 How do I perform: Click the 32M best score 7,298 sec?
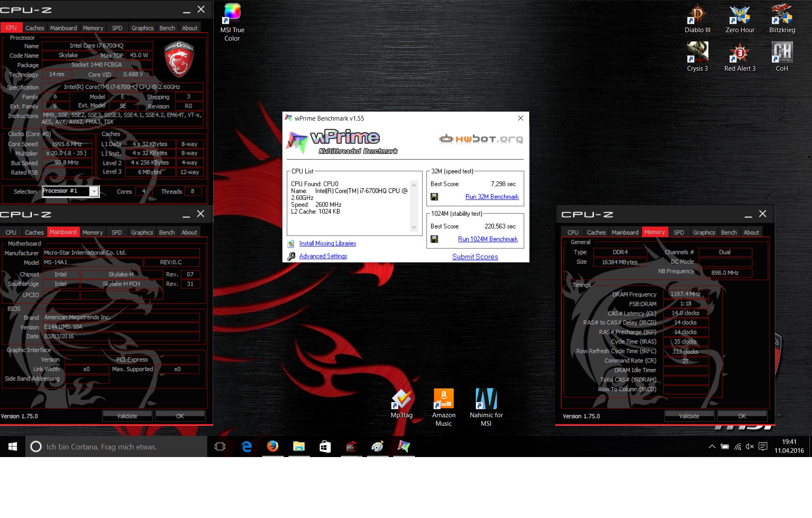coord(503,184)
